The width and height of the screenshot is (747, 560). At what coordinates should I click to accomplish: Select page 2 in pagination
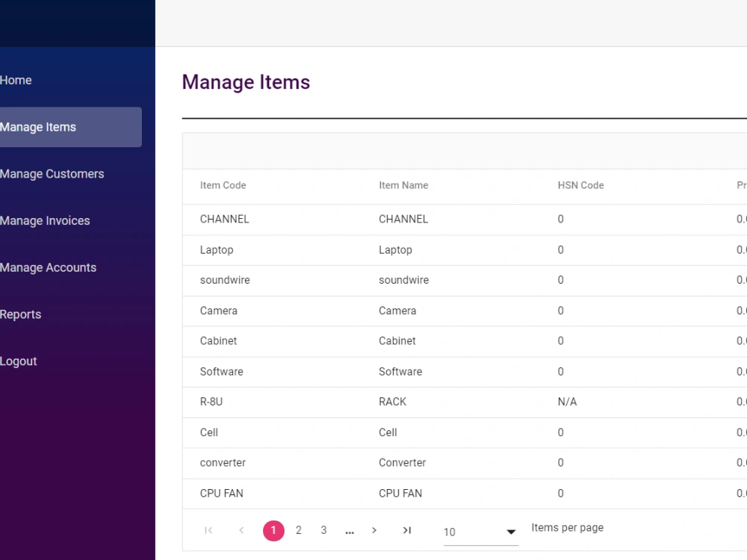[299, 530]
